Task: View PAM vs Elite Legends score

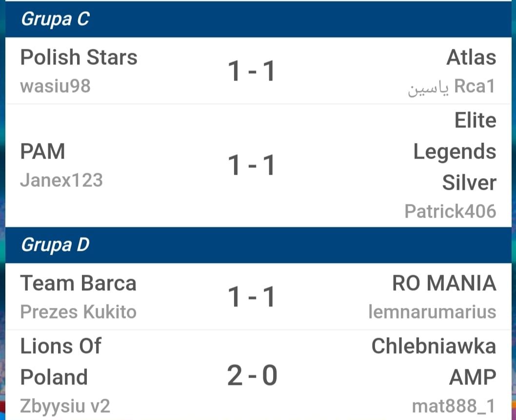Action: point(252,164)
